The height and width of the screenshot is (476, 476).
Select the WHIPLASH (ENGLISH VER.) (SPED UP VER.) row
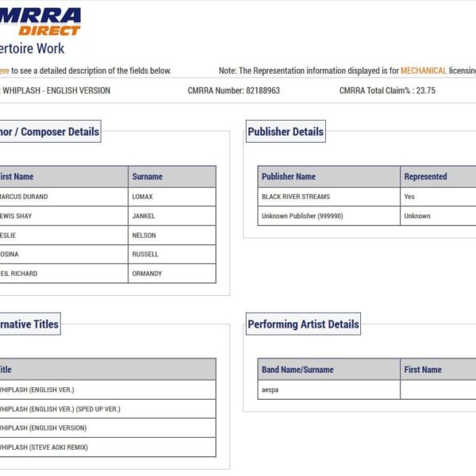(108, 409)
